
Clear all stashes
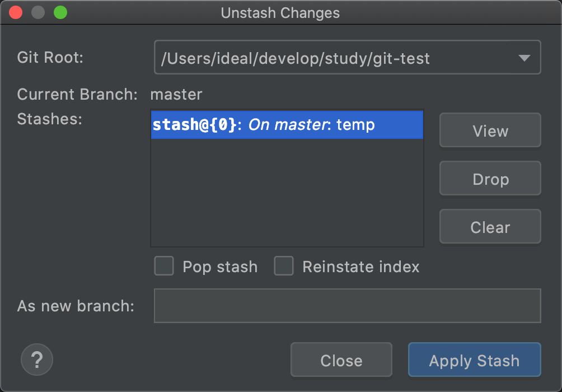[490, 227]
